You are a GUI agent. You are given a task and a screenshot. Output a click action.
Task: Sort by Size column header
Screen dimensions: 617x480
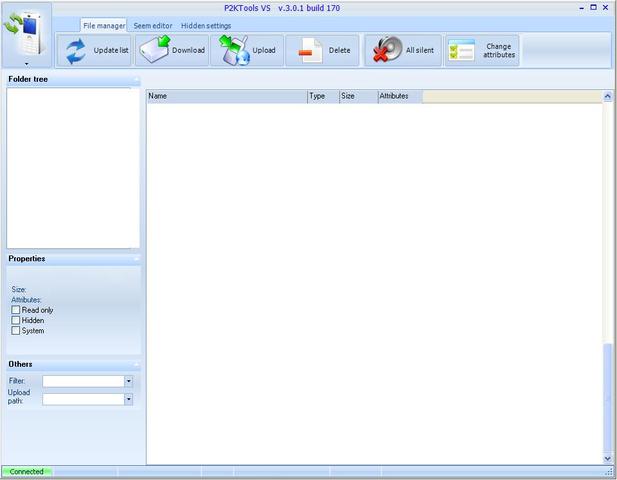[359, 96]
